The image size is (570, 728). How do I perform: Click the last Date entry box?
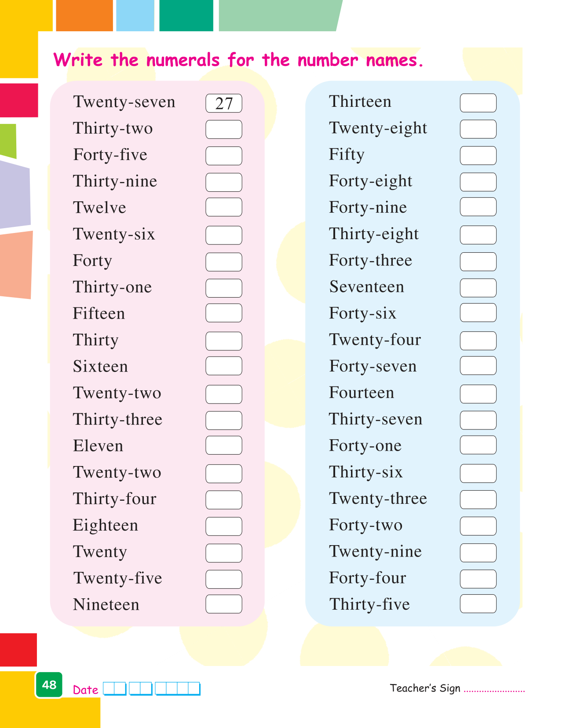point(194,688)
